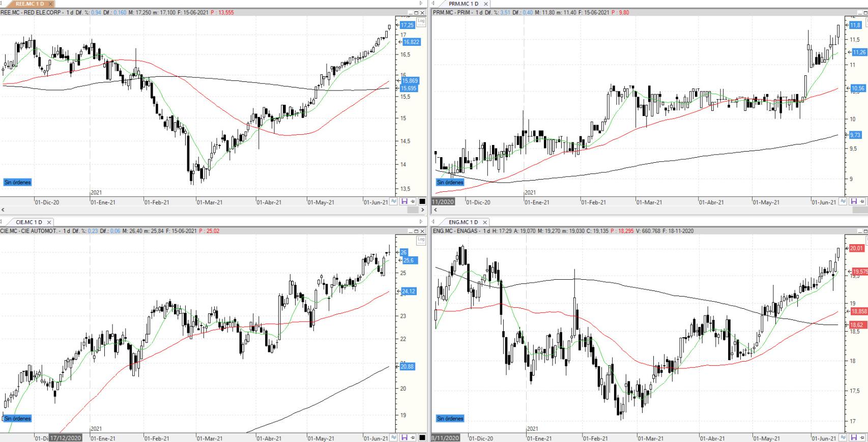The width and height of the screenshot is (868, 442).
Task: Click the black color square on REE.MC chart
Action: tap(422, 202)
